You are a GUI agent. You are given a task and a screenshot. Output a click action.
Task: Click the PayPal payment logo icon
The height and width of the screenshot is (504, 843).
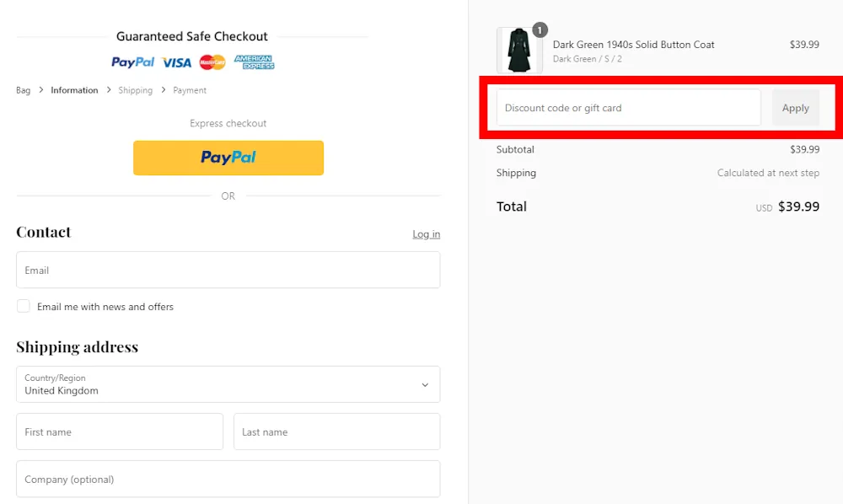(133, 62)
